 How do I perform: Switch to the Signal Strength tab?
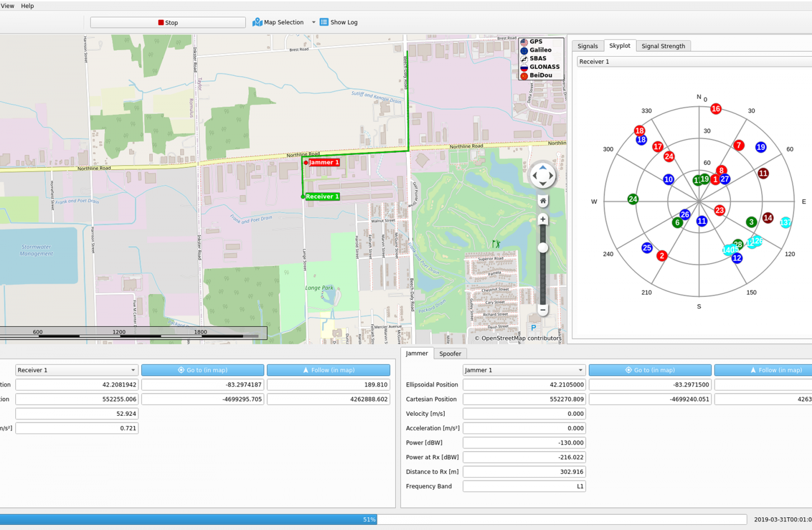pyautogui.click(x=663, y=46)
